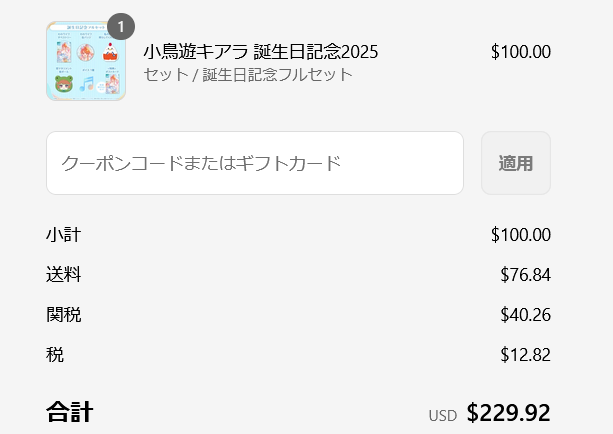Click the quantity badge showing 1
This screenshot has width=613, height=434.
[x=120, y=27]
